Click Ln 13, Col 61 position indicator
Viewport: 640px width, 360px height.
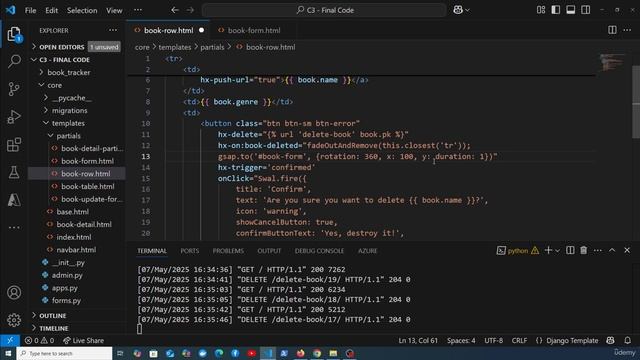point(418,340)
